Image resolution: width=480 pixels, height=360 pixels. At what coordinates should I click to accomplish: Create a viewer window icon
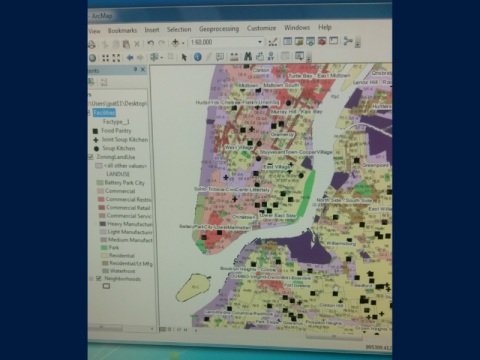pos(299,56)
